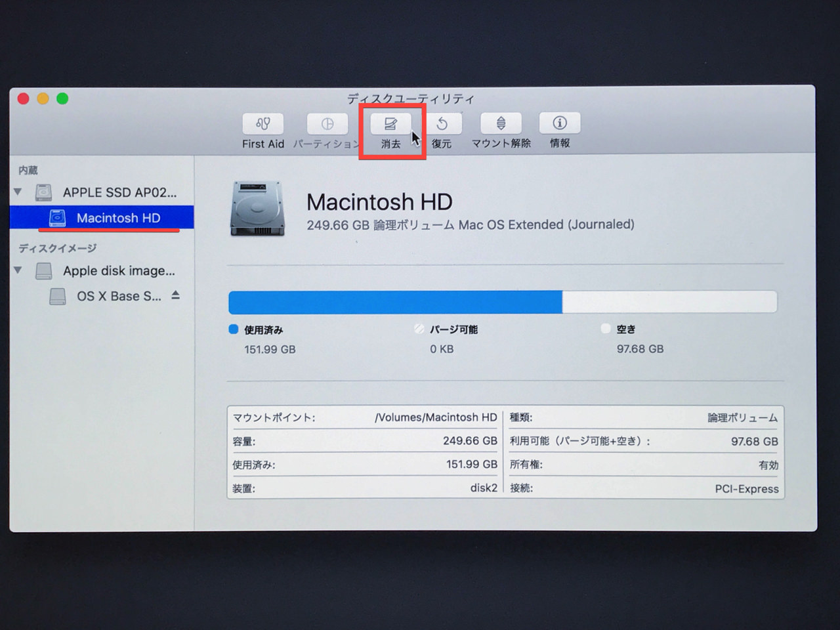Screen dimensions: 840x630
Task: Click the large Macintosh HD drive icon
Action: [258, 209]
